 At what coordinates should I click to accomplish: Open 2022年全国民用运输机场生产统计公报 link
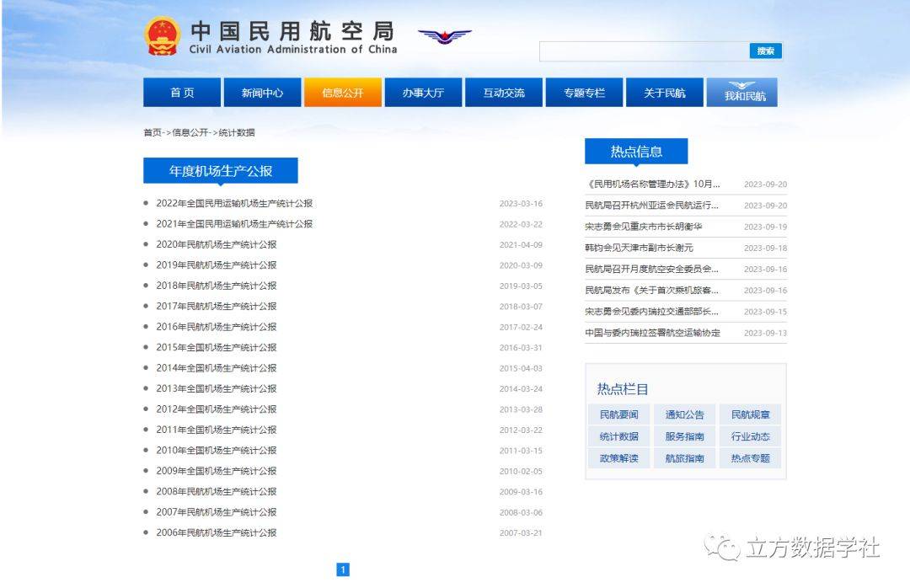[234, 203]
